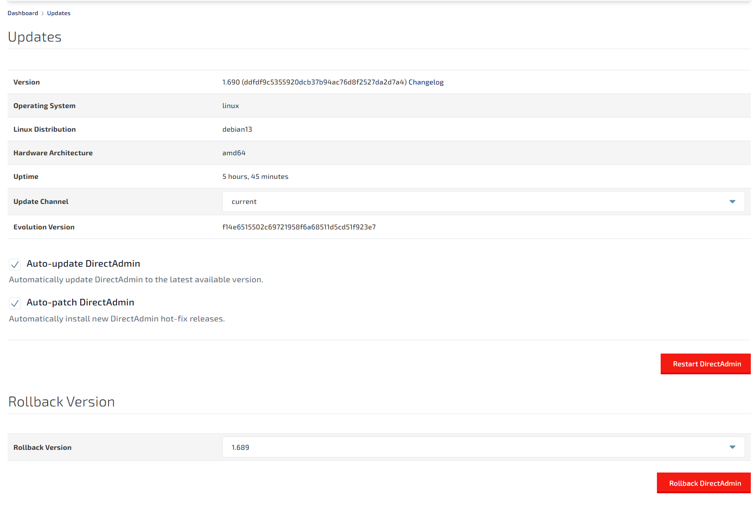
Task: Click the debian13 distribution value
Action: [x=237, y=129]
